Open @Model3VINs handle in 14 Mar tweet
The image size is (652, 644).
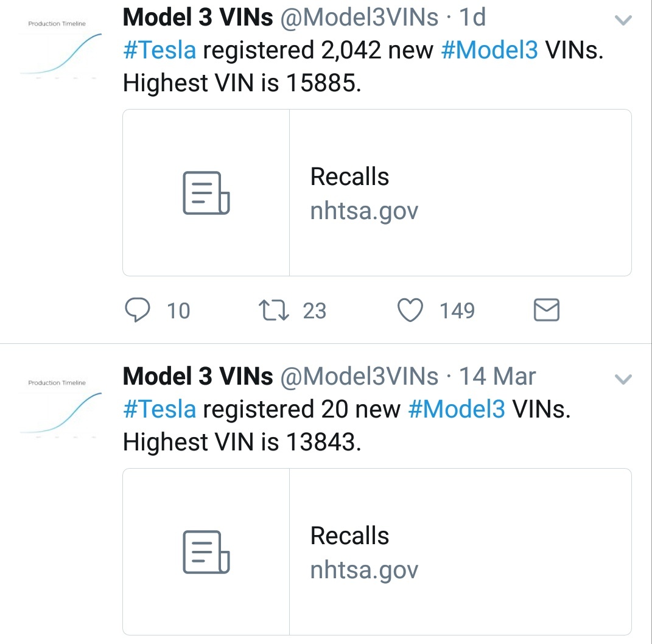[359, 377]
